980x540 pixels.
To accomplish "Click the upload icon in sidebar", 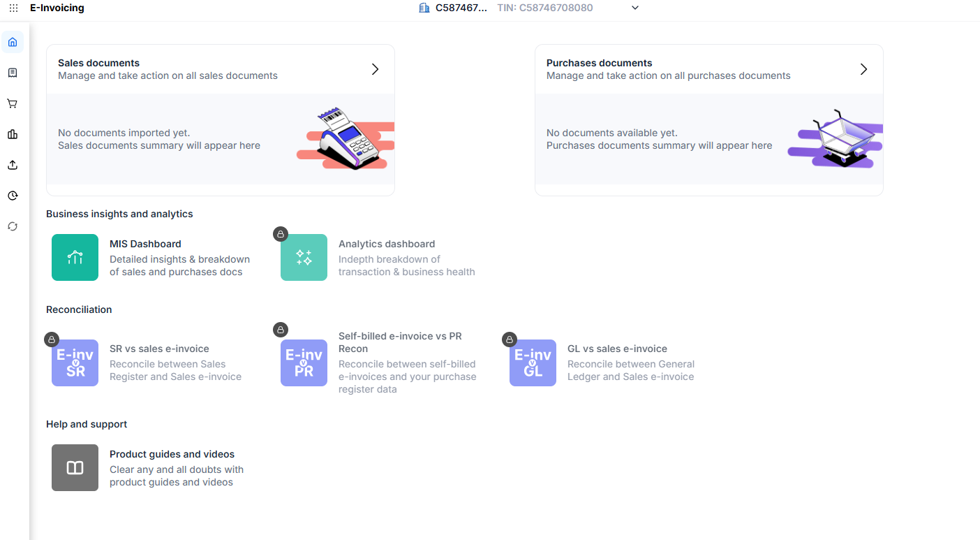I will coord(13,165).
